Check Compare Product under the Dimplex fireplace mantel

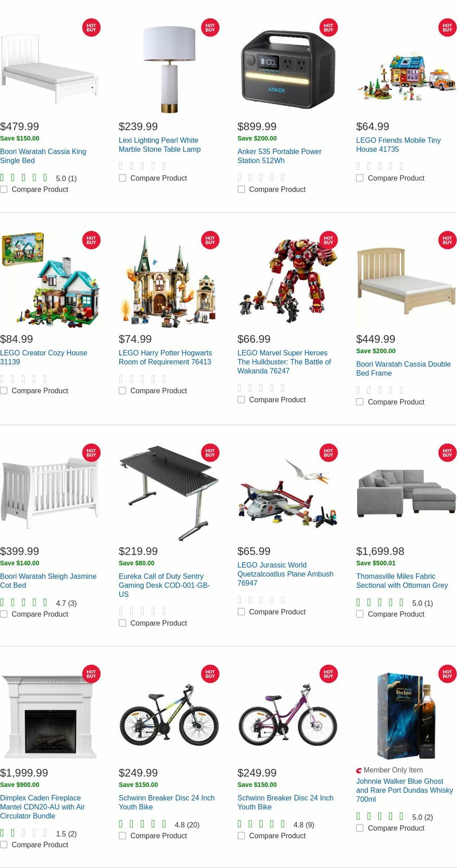(3, 845)
